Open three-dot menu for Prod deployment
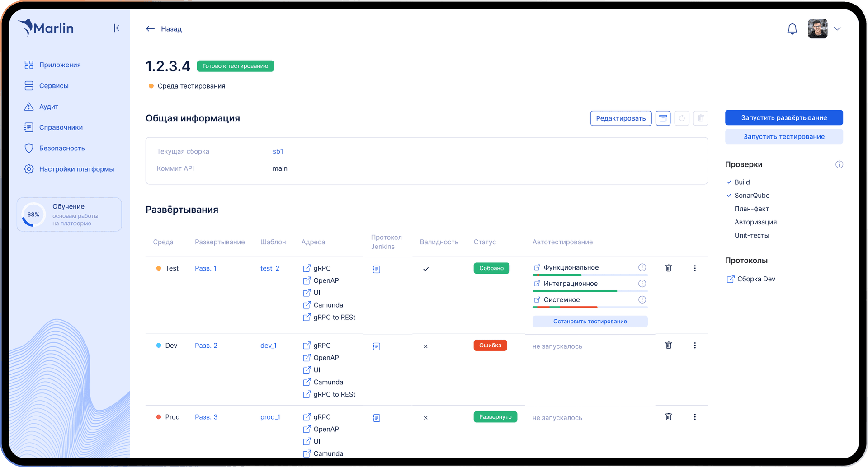This screenshot has width=868, height=467. [x=695, y=417]
